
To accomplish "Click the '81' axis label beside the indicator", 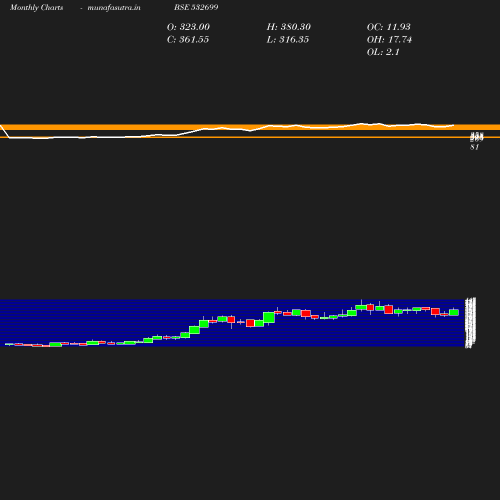I will pos(475,147).
